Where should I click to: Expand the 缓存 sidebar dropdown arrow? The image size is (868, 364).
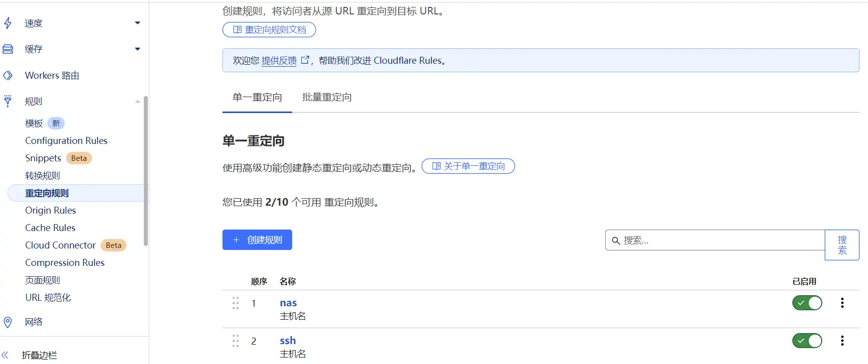(x=137, y=49)
